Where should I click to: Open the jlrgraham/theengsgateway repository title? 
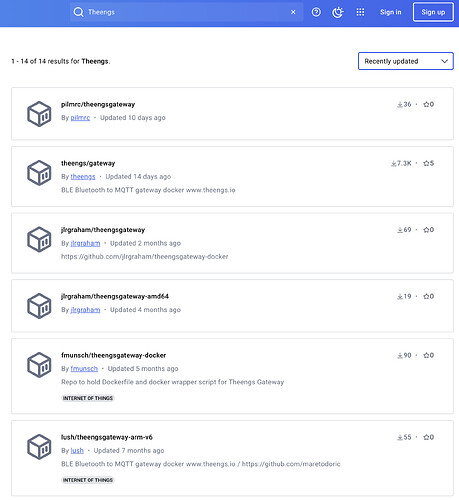(103, 230)
